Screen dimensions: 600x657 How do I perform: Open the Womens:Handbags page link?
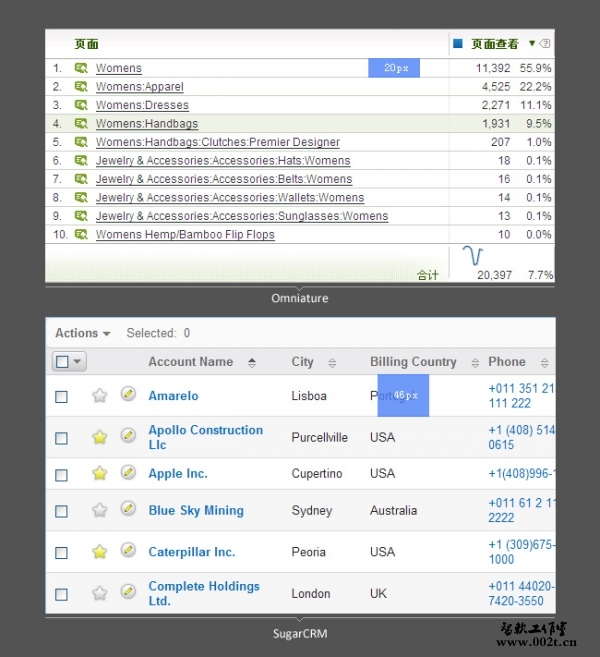pyautogui.click(x=146, y=124)
